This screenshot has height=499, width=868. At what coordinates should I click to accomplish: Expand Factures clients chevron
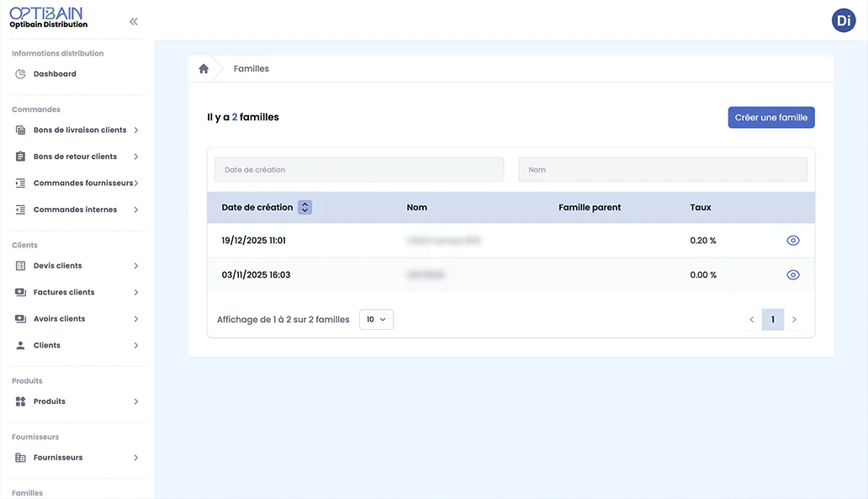point(136,293)
